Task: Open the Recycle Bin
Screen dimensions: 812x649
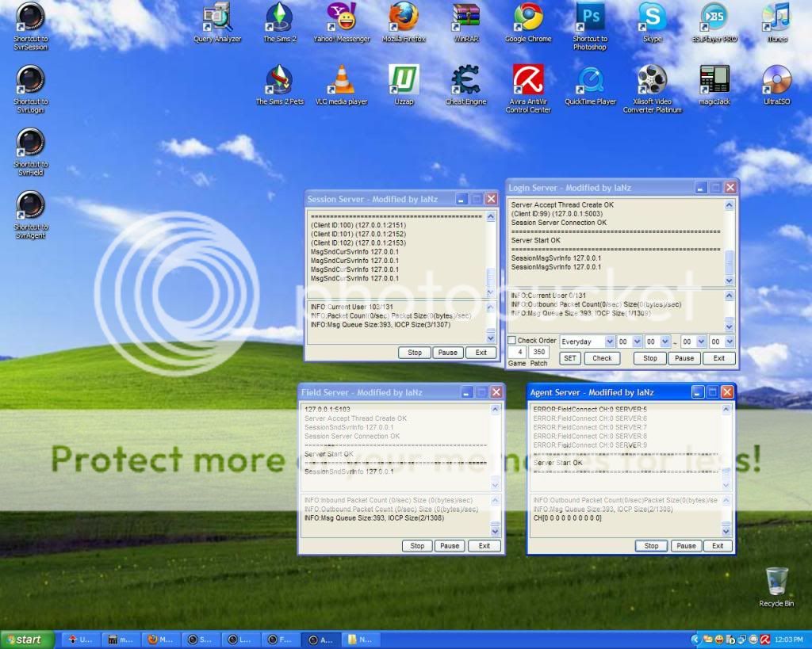Action: (776, 582)
